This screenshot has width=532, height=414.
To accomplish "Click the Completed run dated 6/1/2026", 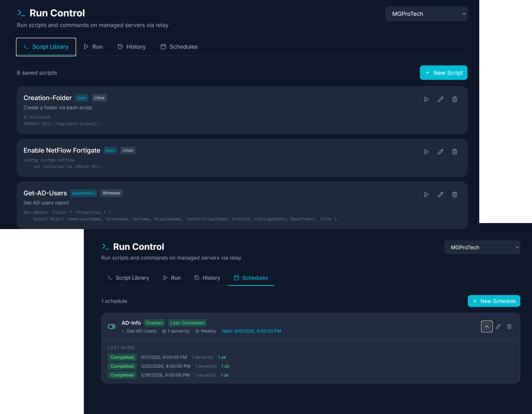I will click(x=122, y=357).
